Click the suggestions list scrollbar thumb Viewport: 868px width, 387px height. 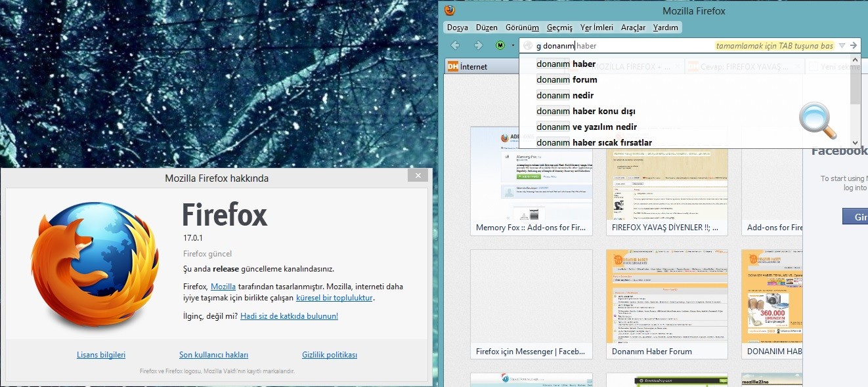coord(855,84)
